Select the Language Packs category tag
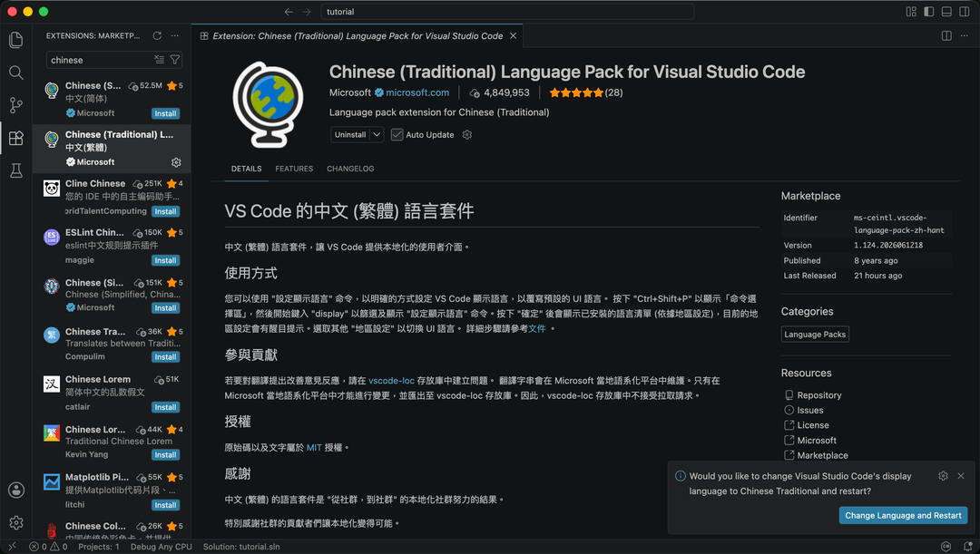The width and height of the screenshot is (980, 554). [815, 335]
